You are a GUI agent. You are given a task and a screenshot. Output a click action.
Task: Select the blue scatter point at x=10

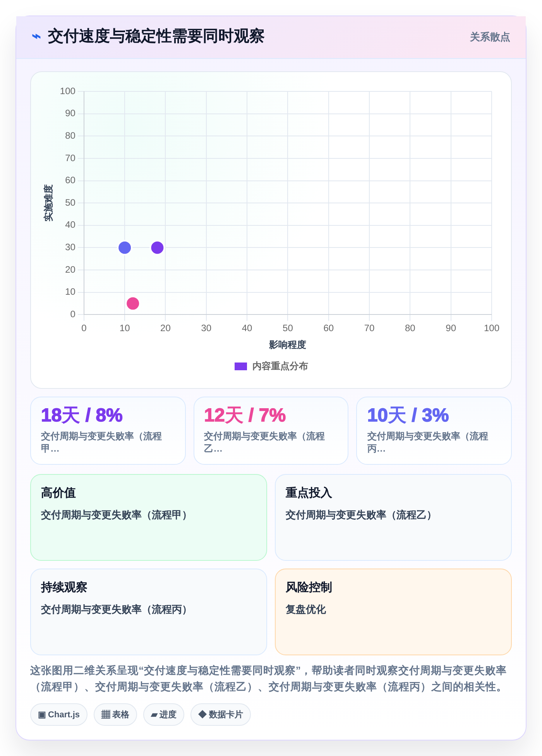coord(125,247)
